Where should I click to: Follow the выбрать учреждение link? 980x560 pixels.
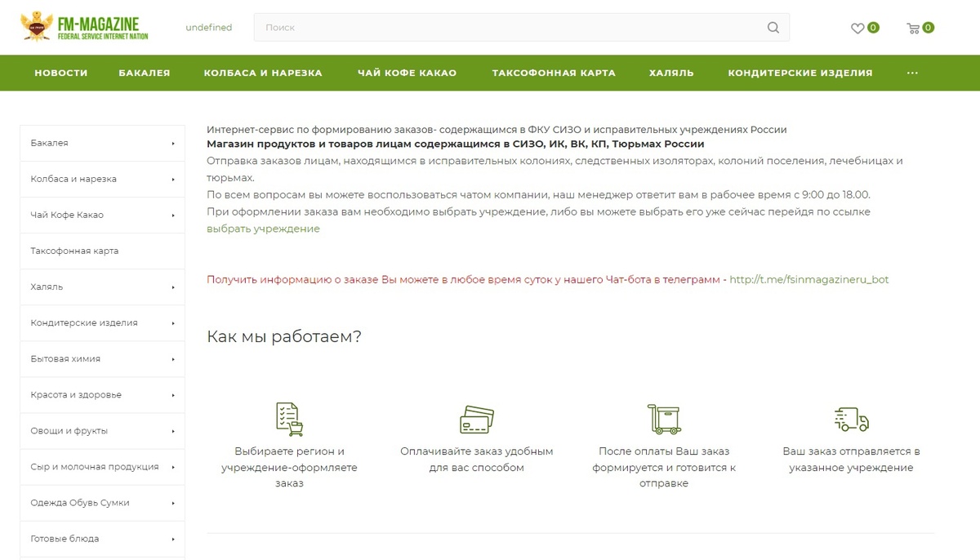(x=263, y=229)
